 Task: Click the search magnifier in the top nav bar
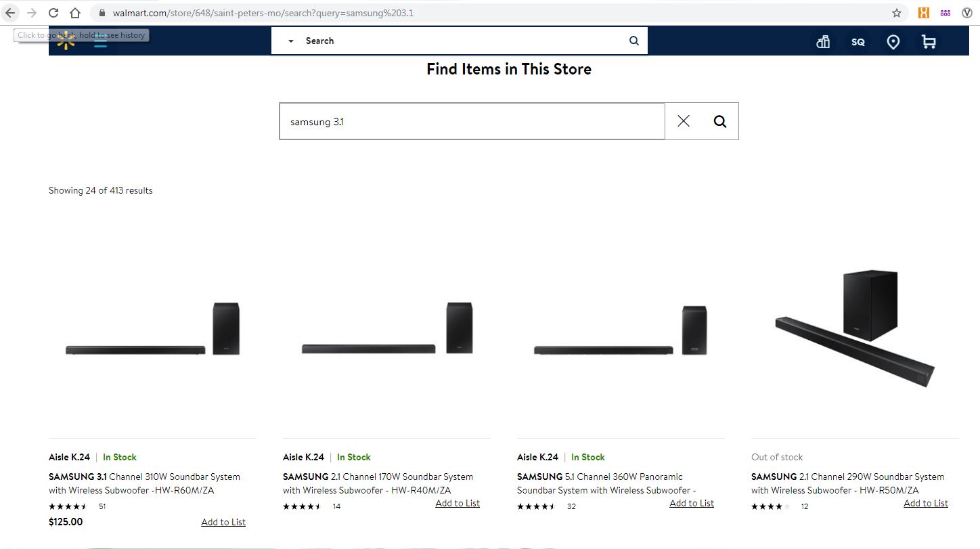(633, 41)
